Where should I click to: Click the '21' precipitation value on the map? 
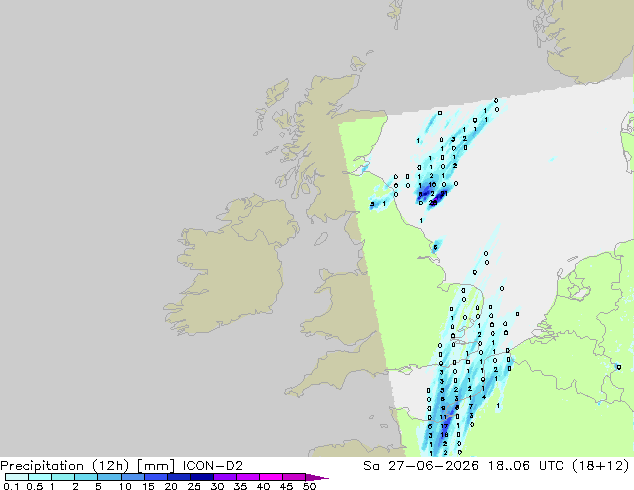(444, 194)
